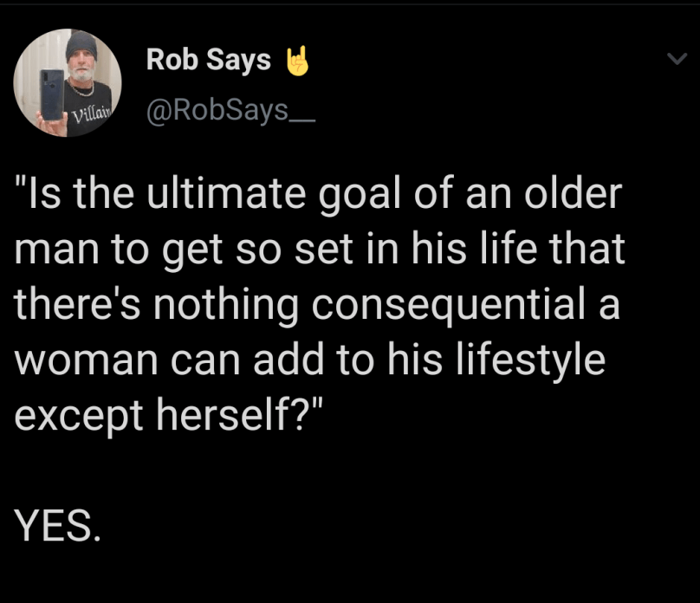The height and width of the screenshot is (603, 700).
Task: Click the rock-on hand emoji
Action: click(298, 61)
